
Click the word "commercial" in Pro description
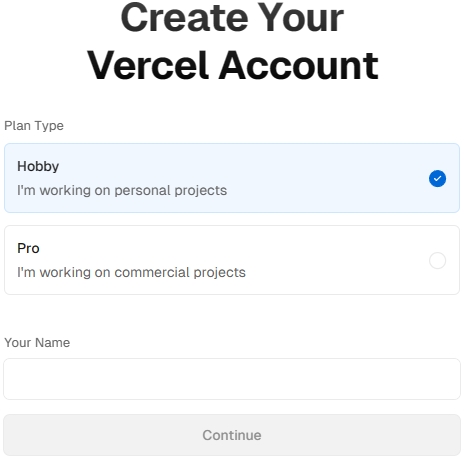[x=152, y=272]
